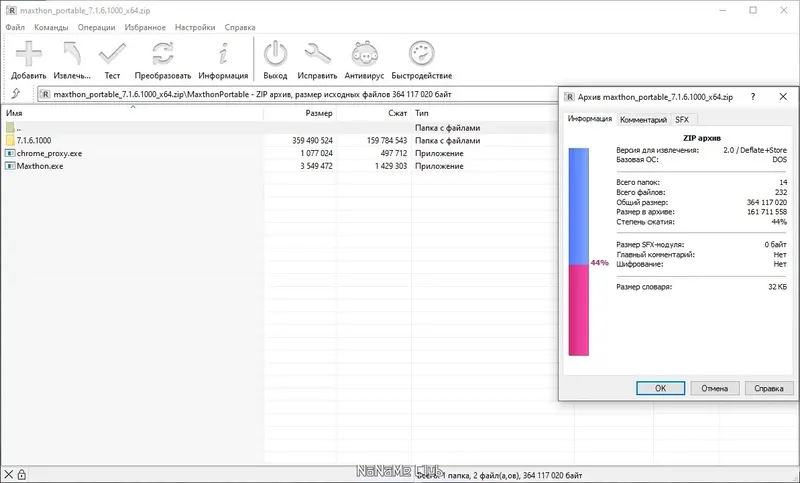Click packed value 1 429 303
The width and height of the screenshot is (800, 483).
pyautogui.click(x=391, y=166)
